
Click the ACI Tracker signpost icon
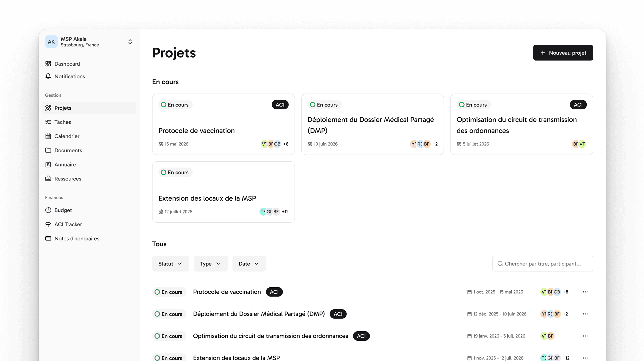(48, 224)
